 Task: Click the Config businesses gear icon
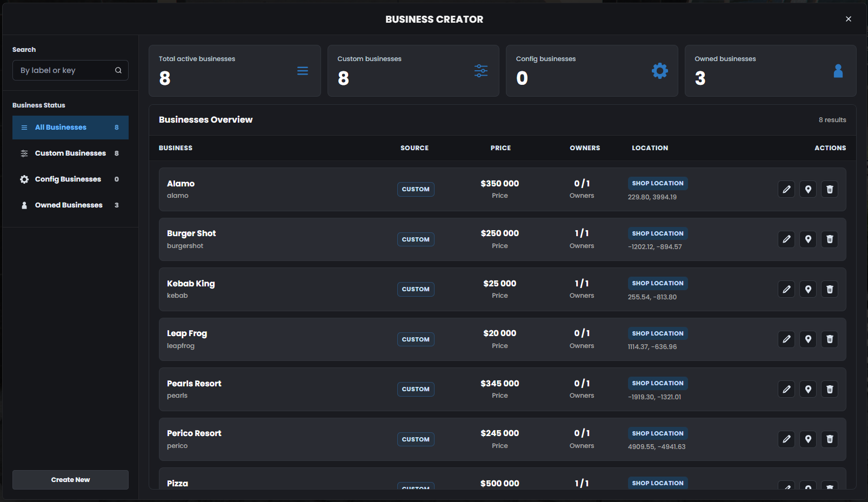coord(660,71)
